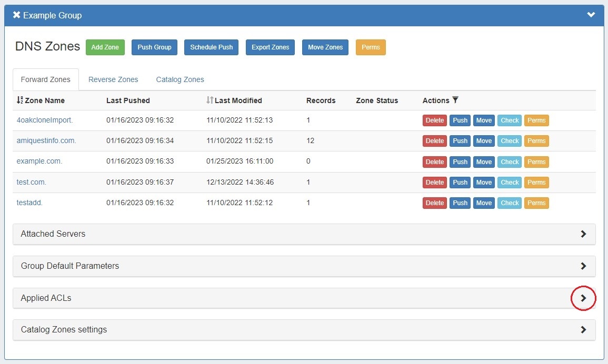Expand Group Default Parameters section
Image resolution: width=608 pixels, height=364 pixels.
pos(583,266)
